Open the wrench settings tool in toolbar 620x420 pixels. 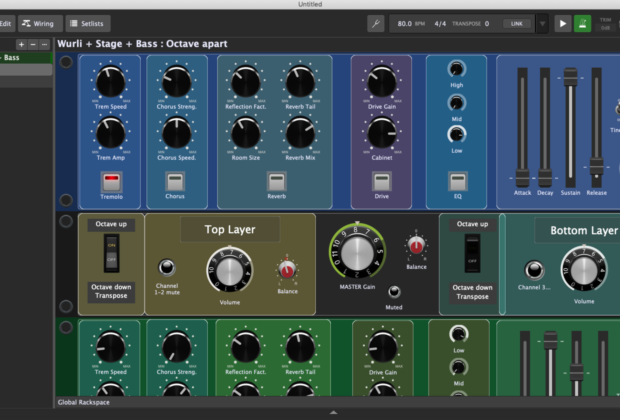pos(376,24)
